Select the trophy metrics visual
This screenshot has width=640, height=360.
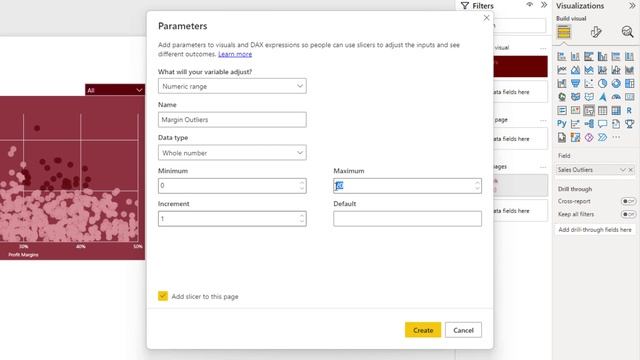[x=629, y=124]
